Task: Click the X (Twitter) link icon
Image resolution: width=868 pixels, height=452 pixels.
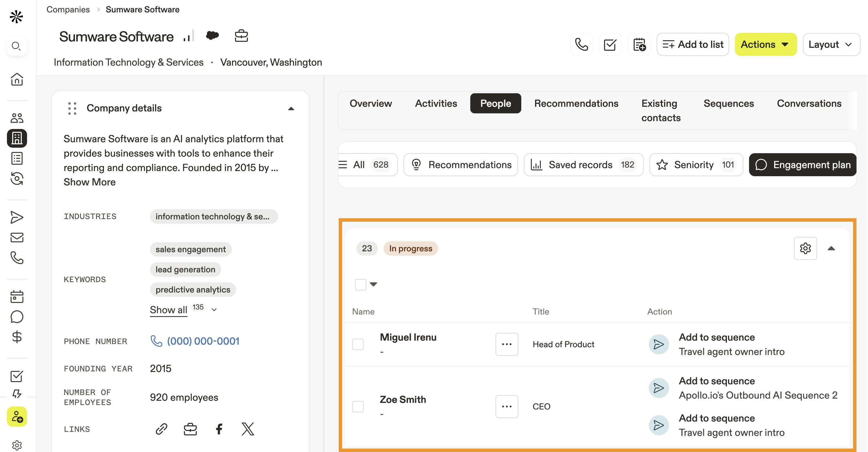Action: 248,429
